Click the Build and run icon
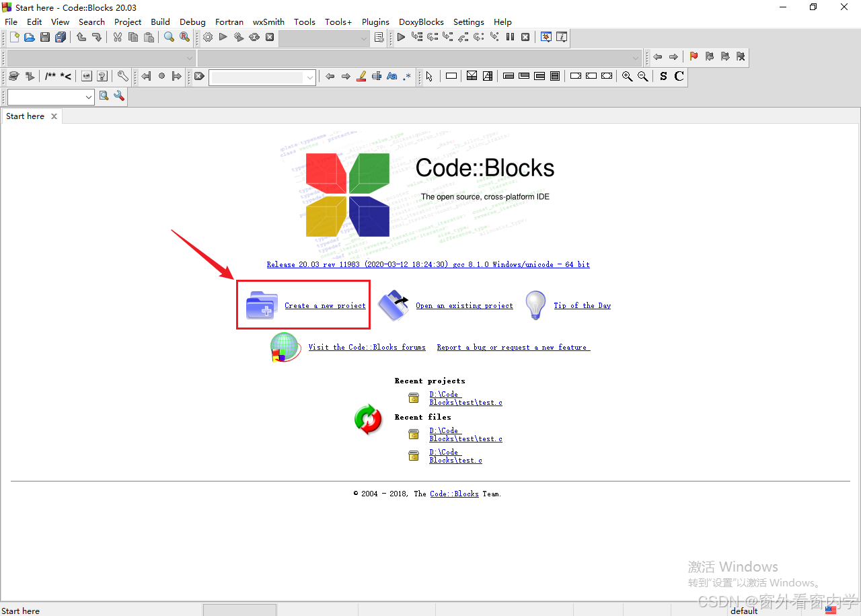 [x=239, y=38]
